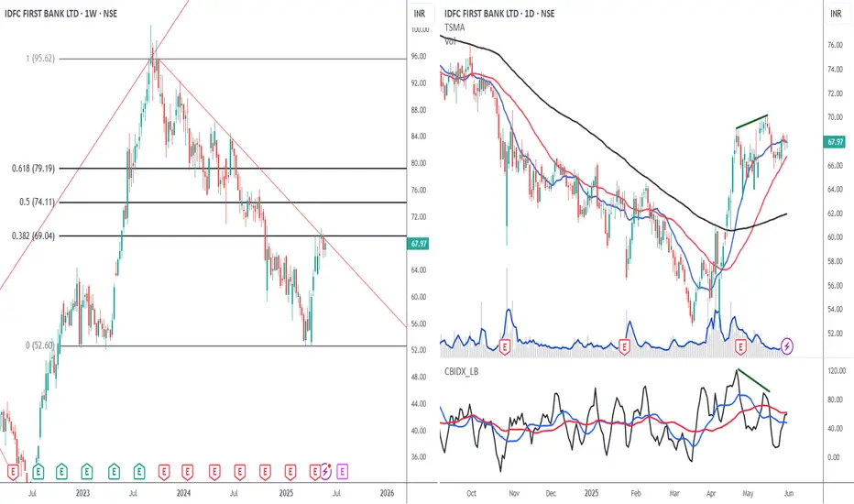Click the 2026 label on weekly time axis
The image size is (854, 504).
coord(387,493)
